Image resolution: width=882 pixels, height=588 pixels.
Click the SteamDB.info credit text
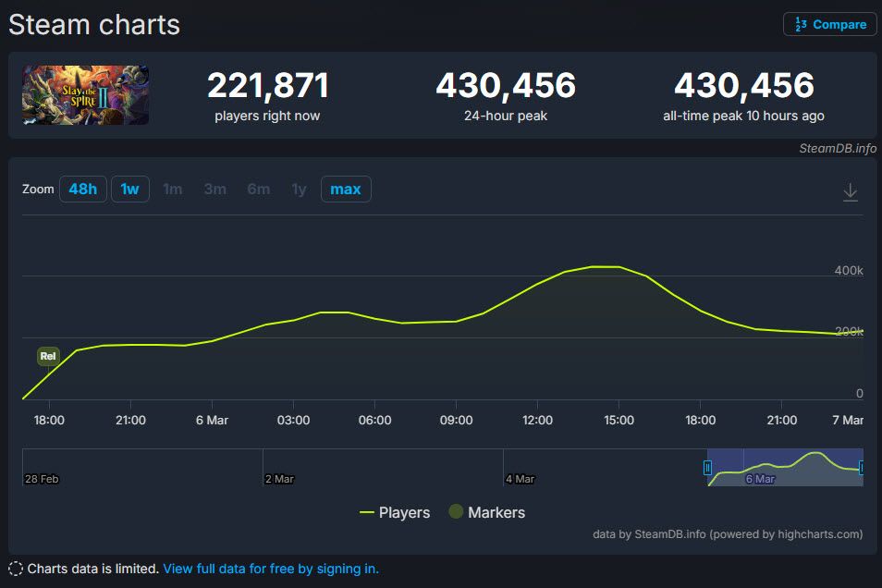838,148
